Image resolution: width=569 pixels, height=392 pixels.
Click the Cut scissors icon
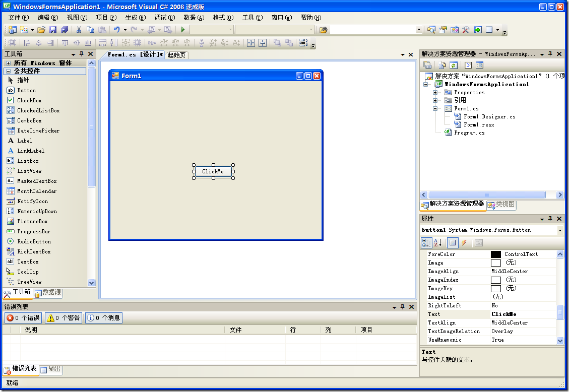click(x=79, y=30)
